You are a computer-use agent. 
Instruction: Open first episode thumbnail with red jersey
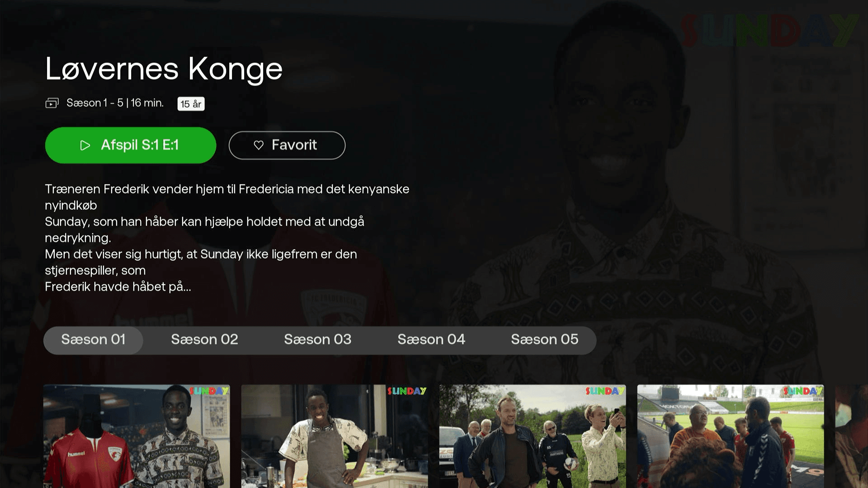point(137,436)
